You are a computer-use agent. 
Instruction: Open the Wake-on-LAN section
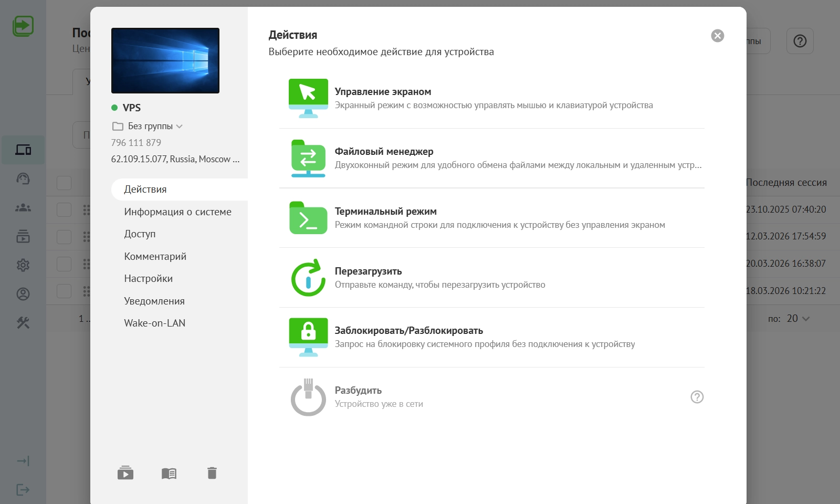[x=154, y=323]
